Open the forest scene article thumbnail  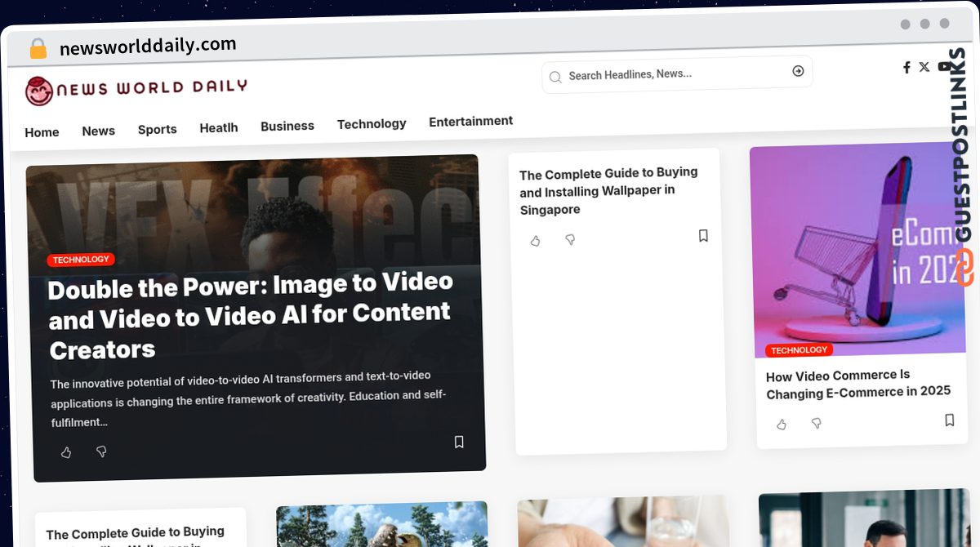(382, 524)
